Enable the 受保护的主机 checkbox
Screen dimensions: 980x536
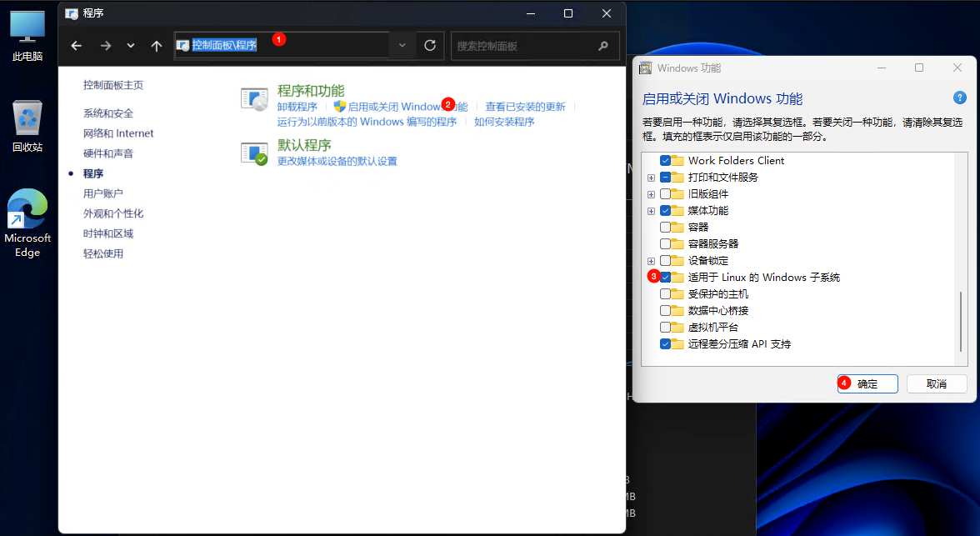(x=666, y=294)
